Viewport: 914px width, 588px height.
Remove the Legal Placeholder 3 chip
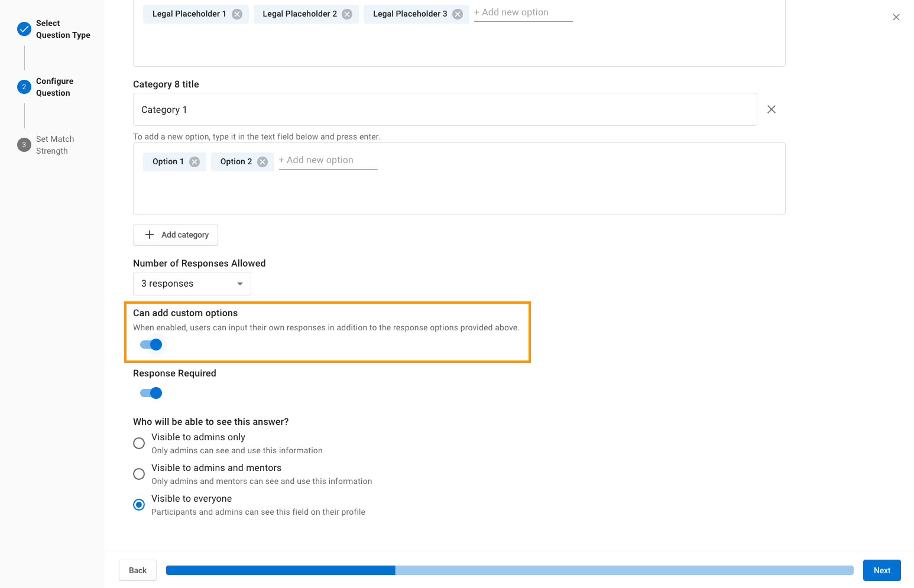tap(458, 14)
